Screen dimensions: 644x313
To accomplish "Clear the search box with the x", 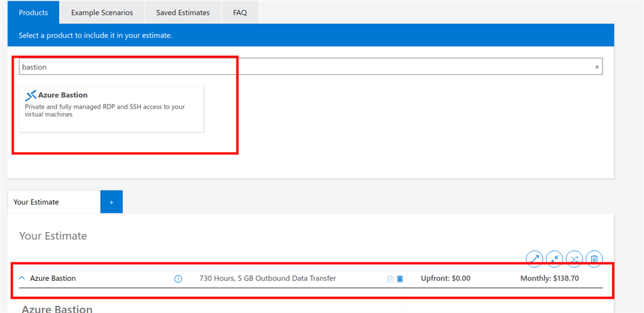I will (597, 67).
